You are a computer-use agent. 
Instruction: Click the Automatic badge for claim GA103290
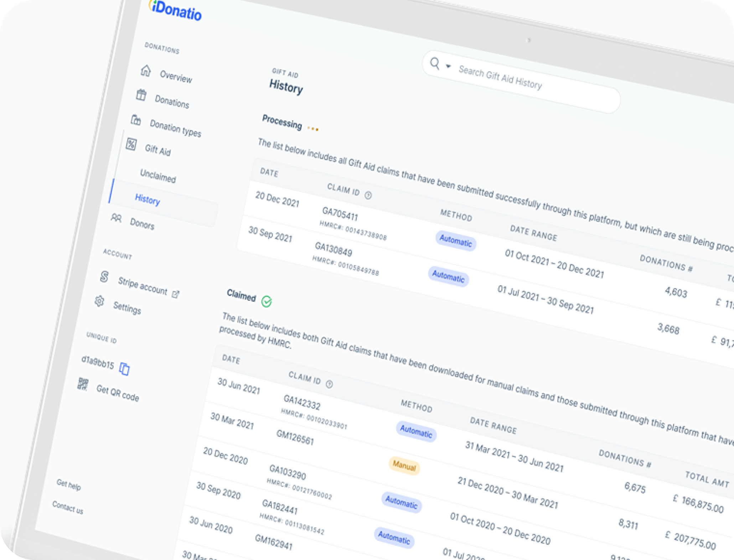401,502
